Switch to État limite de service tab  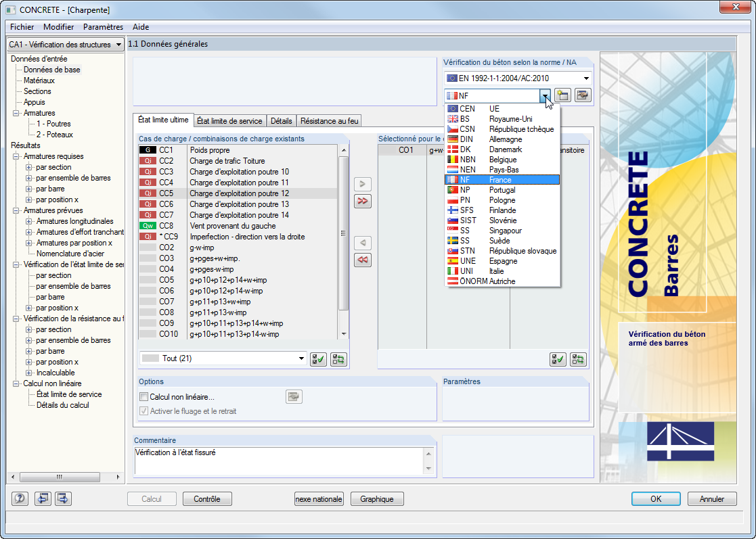tap(229, 121)
